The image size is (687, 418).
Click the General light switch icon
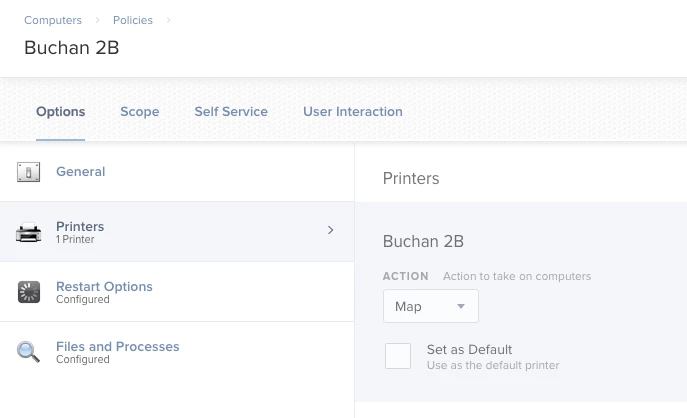point(28,172)
